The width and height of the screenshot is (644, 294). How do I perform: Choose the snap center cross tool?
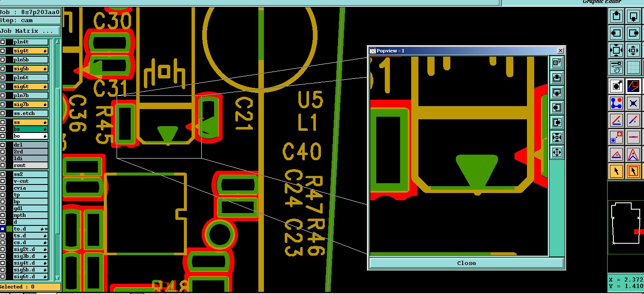pyautogui.click(x=633, y=103)
